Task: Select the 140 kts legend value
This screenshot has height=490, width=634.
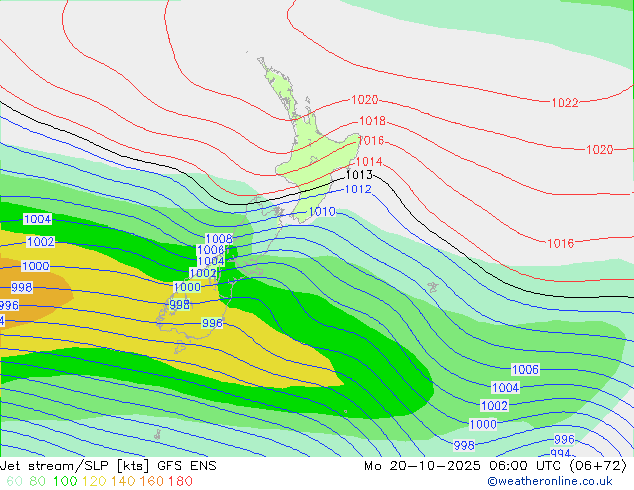Action: coord(123,481)
